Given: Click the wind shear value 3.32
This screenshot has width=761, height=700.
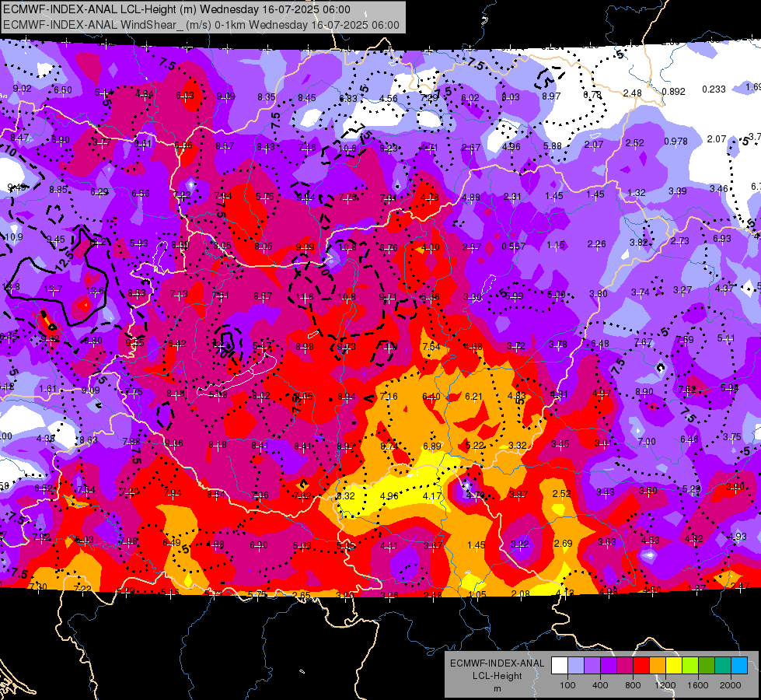Looking at the screenshot, I should [518, 445].
